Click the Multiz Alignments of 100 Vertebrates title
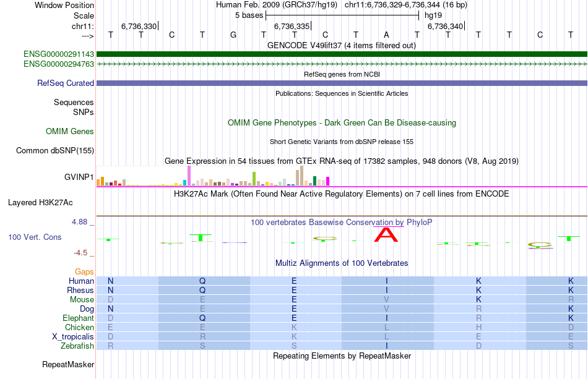 342,263
